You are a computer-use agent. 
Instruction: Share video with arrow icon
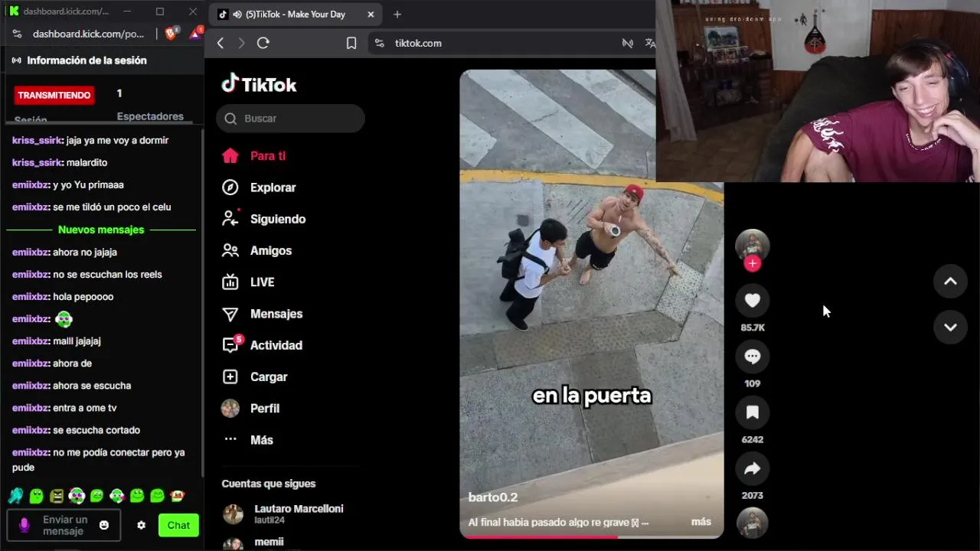[753, 468]
